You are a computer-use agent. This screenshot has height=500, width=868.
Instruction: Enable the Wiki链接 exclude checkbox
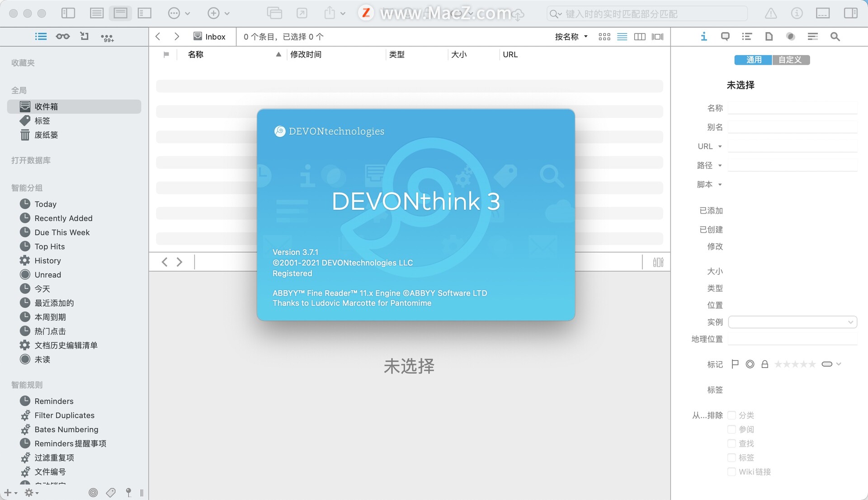click(x=731, y=472)
